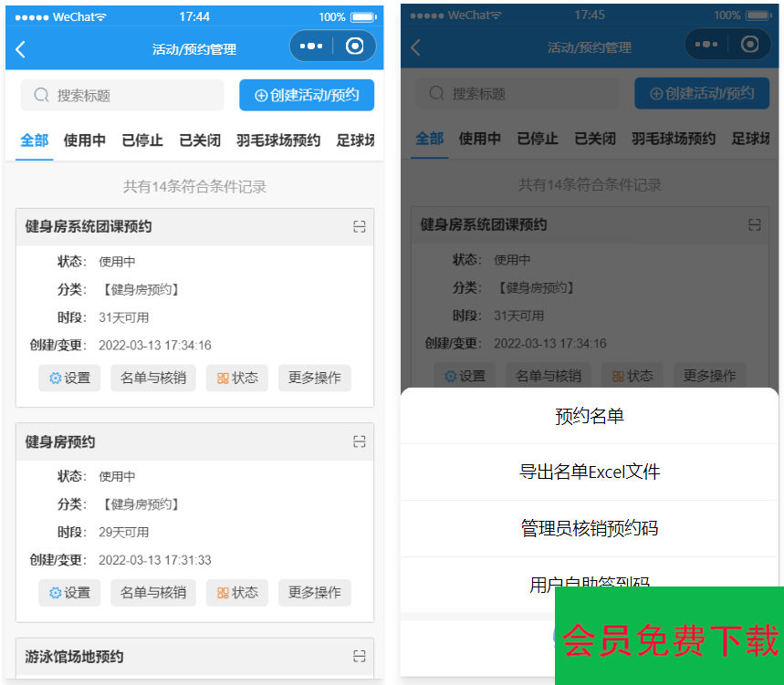Image resolution: width=784 pixels, height=685 pixels.
Task: Click the 搜索标题 search field on left screen
Action: tap(121, 95)
